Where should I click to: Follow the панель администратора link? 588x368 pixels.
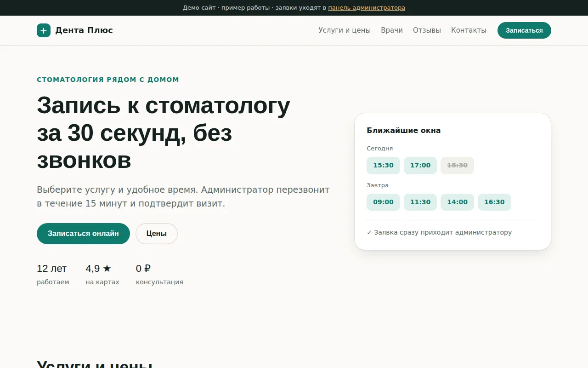pos(367,8)
